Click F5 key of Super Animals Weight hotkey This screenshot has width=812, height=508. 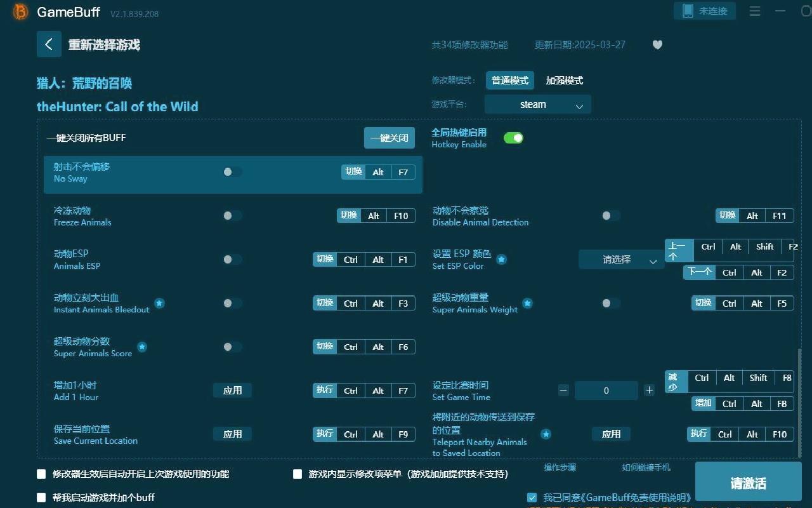782,304
